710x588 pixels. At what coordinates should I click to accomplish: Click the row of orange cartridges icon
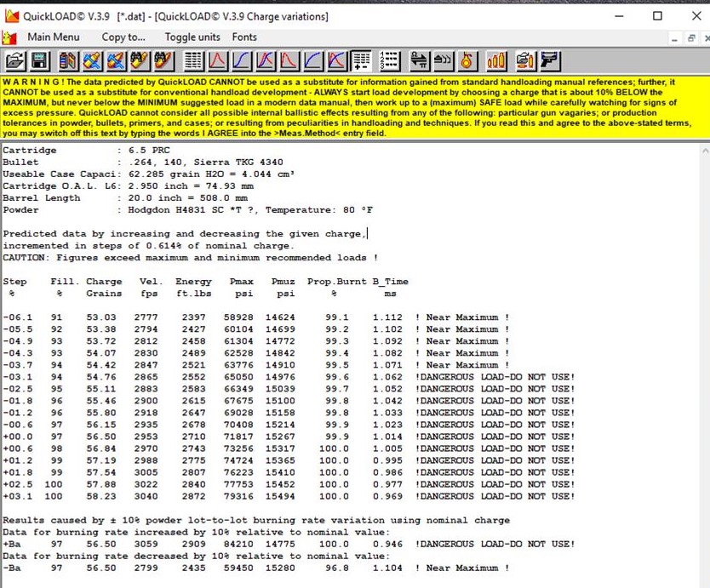click(496, 60)
